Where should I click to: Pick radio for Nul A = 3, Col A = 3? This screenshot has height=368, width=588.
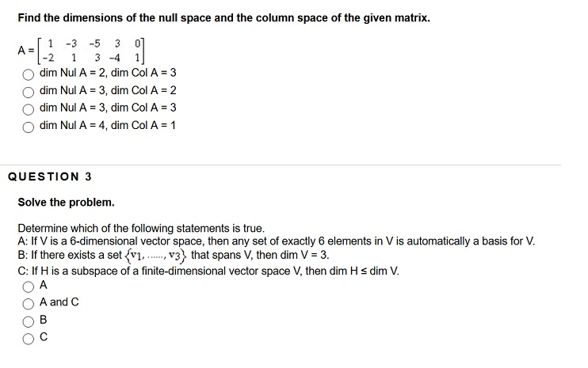click(x=28, y=109)
